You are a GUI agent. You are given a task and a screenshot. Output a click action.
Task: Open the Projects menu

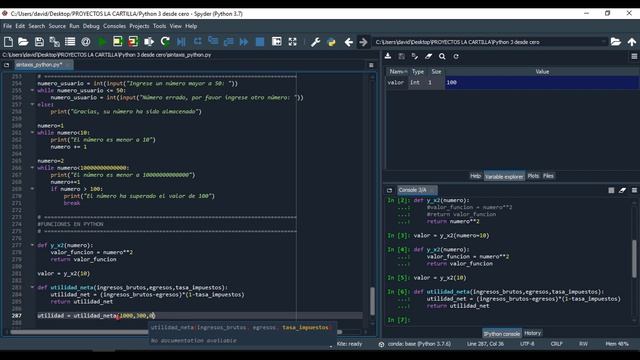click(x=139, y=26)
